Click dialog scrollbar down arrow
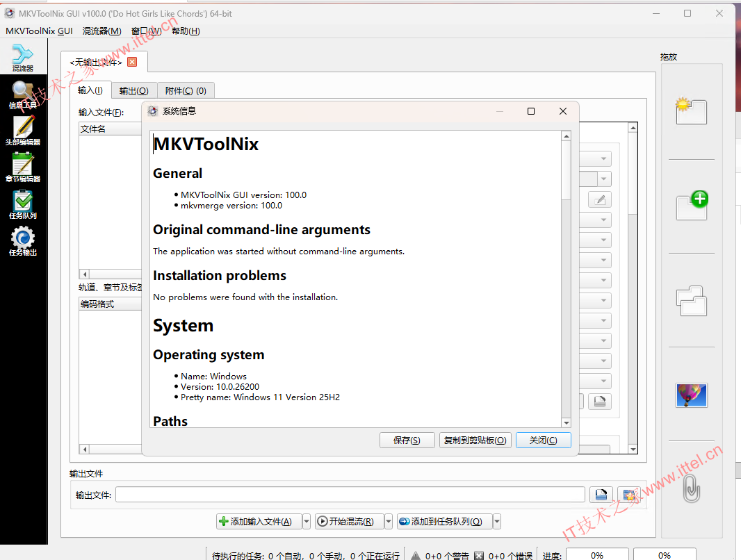741x560 pixels. 566,422
